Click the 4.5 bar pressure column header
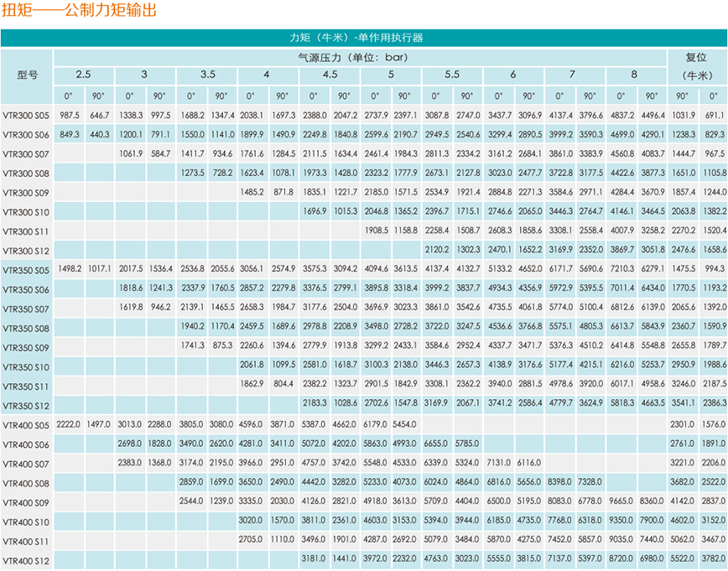728x571 pixels. pos(330,75)
